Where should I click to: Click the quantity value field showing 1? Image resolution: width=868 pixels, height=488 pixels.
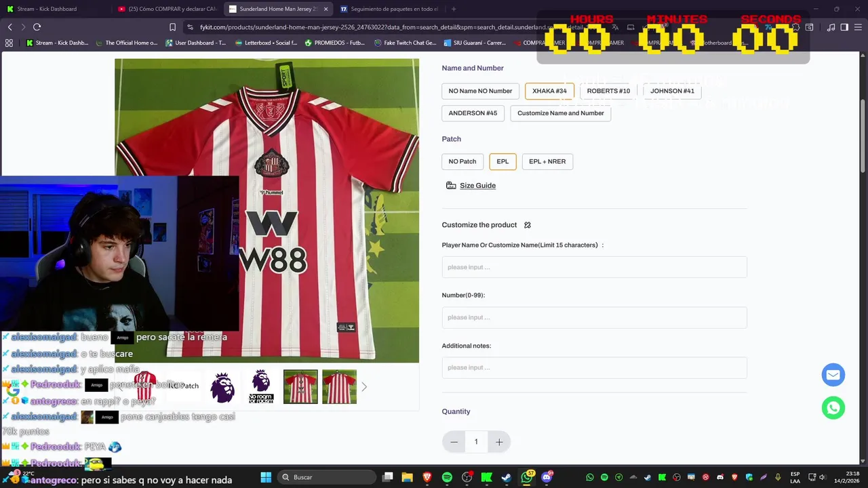[476, 442]
